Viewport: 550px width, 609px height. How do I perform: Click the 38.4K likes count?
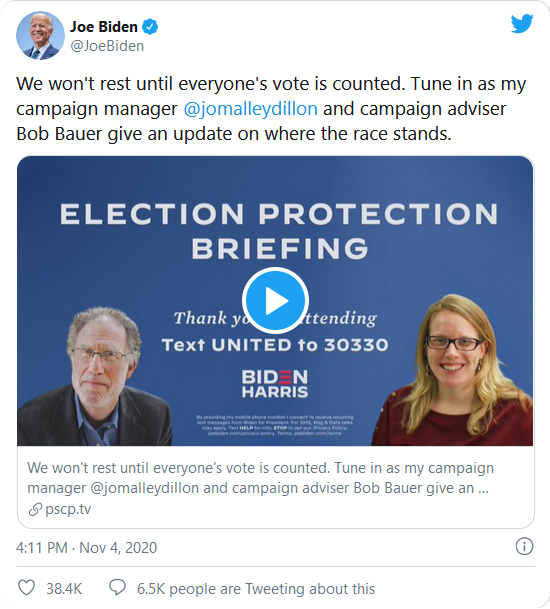(64, 589)
